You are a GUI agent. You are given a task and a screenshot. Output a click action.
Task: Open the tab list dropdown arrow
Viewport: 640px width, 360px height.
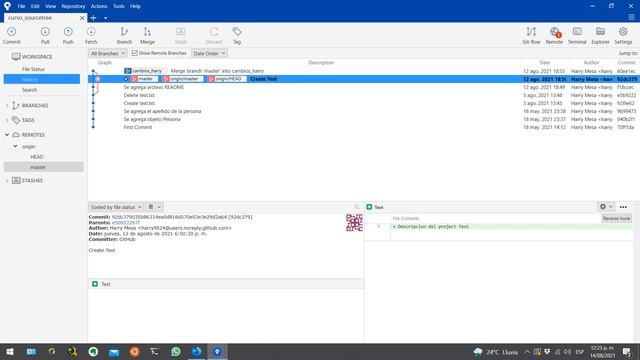click(x=105, y=18)
